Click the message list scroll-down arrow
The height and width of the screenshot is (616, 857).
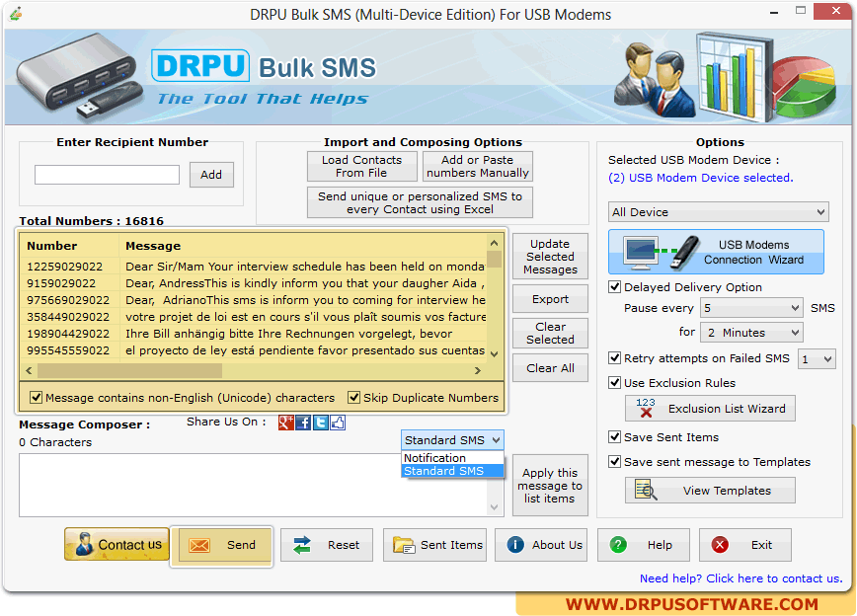coord(494,353)
